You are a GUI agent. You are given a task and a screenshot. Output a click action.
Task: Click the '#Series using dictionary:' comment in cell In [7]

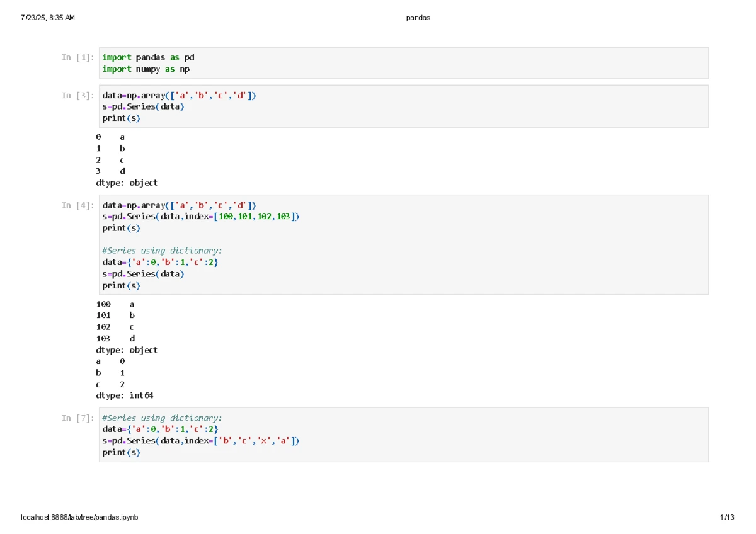tap(162, 418)
